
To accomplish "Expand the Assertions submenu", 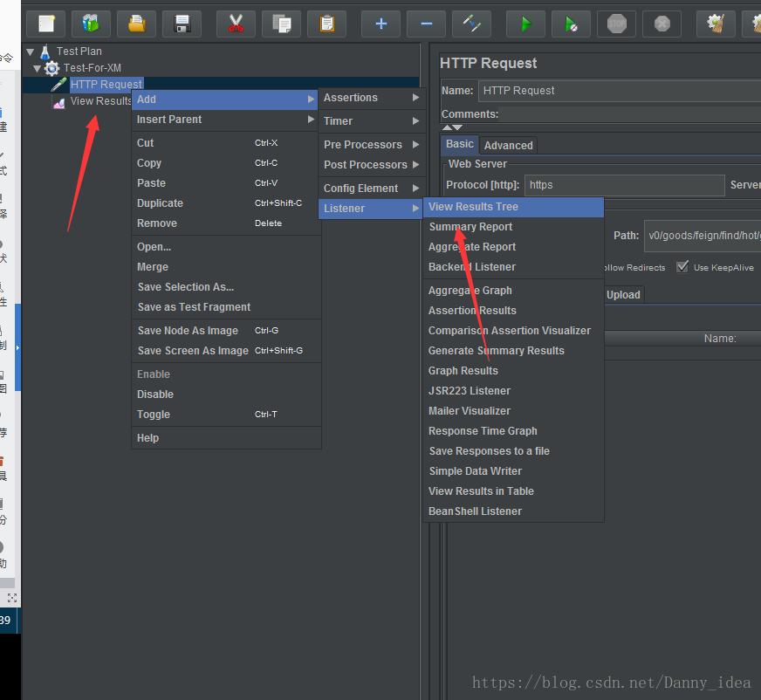I will [x=372, y=98].
